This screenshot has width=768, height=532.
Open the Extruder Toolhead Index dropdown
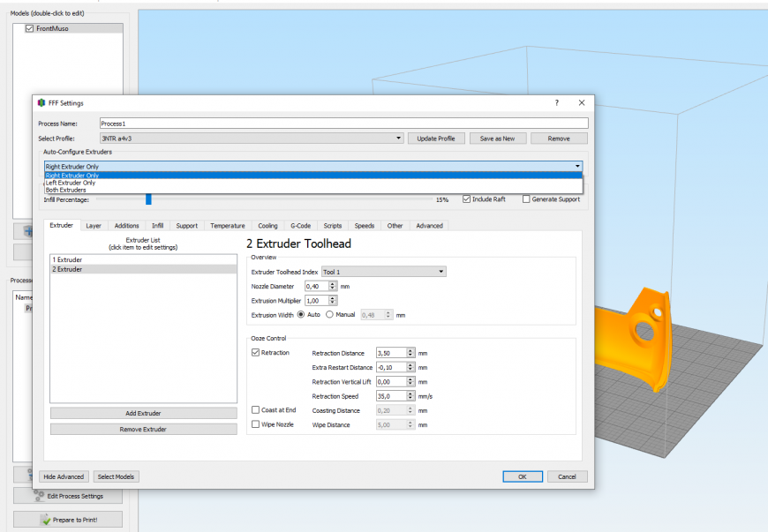(440, 271)
